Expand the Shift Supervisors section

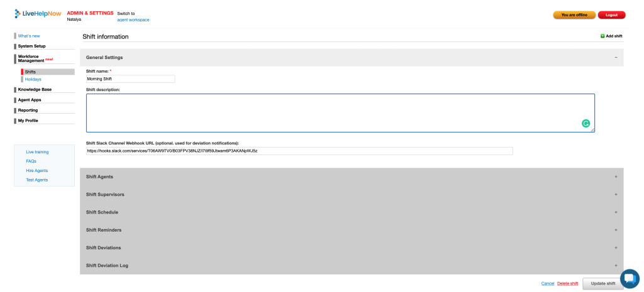pyautogui.click(x=616, y=194)
